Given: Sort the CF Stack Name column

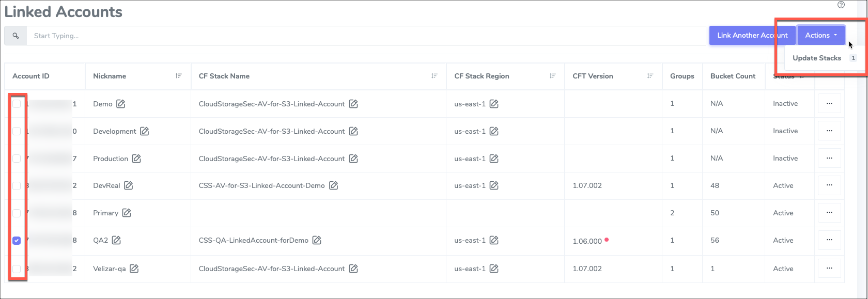Looking at the screenshot, I should tap(435, 76).
